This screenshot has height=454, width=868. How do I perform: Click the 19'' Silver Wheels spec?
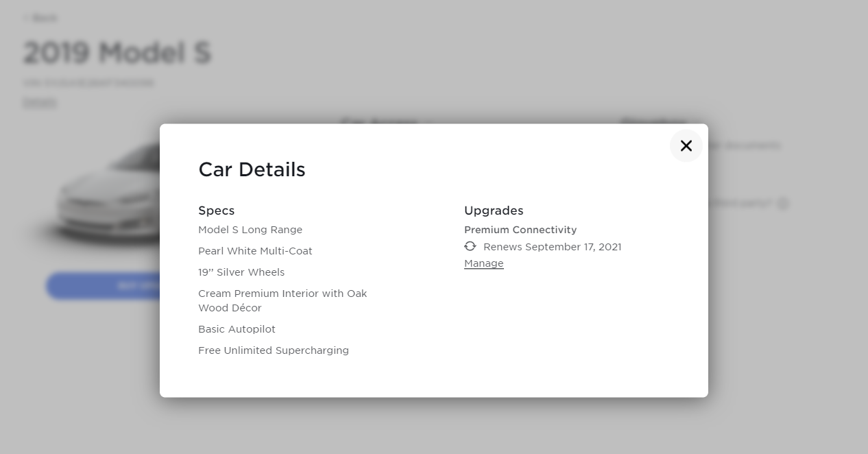pos(241,272)
